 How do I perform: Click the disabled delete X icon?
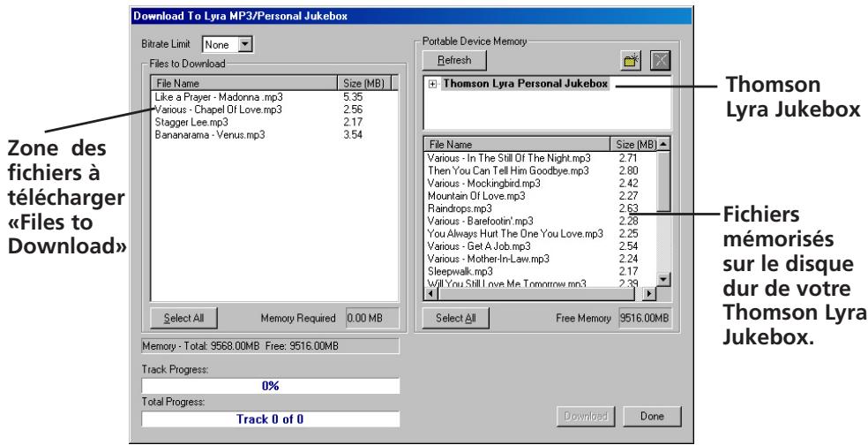pos(661,60)
